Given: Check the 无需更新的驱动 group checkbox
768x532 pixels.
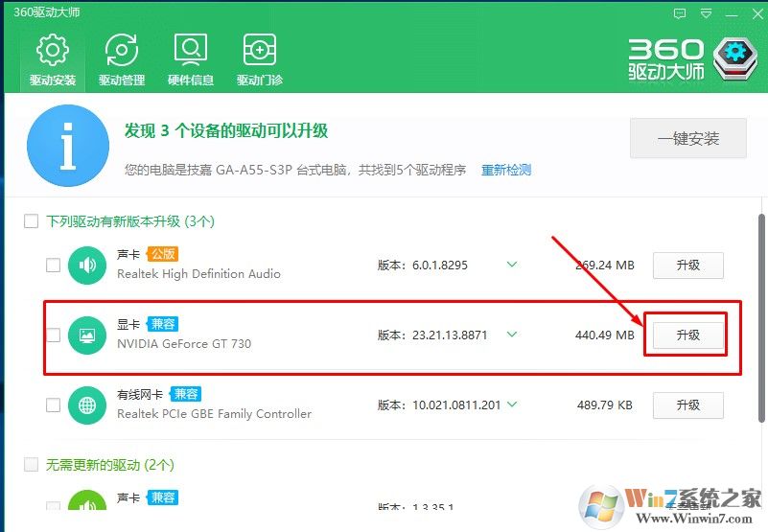Looking at the screenshot, I should tap(32, 464).
